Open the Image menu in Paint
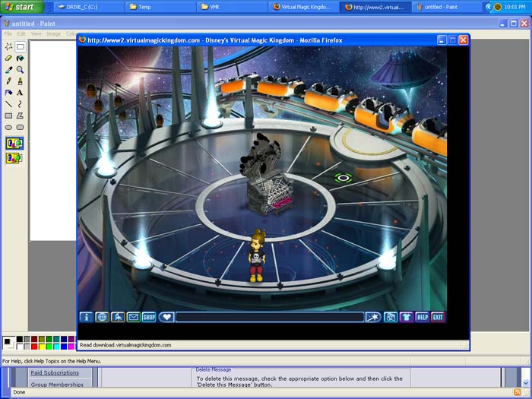 54,33
